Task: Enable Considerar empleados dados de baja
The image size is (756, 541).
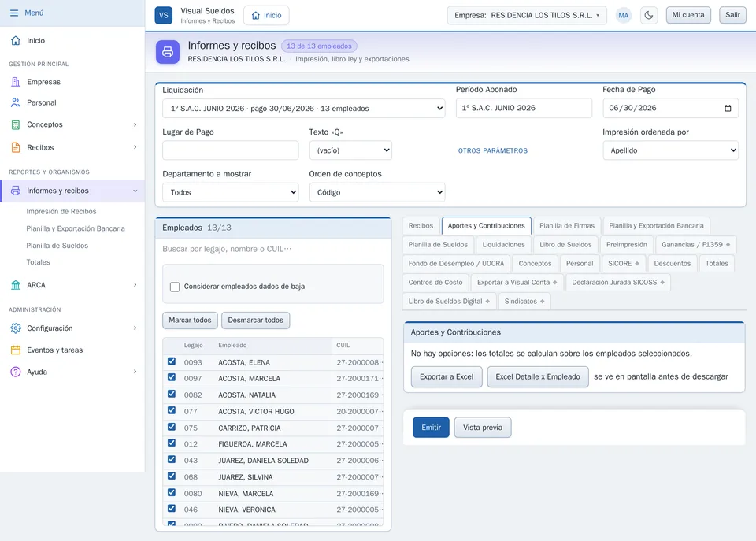Action: 175,287
